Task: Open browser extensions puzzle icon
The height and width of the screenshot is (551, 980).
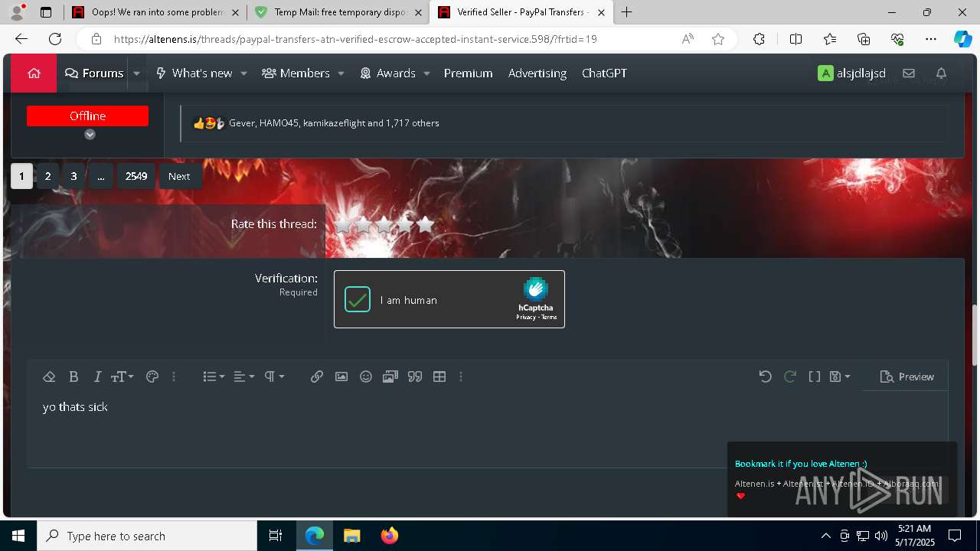Action: [759, 39]
